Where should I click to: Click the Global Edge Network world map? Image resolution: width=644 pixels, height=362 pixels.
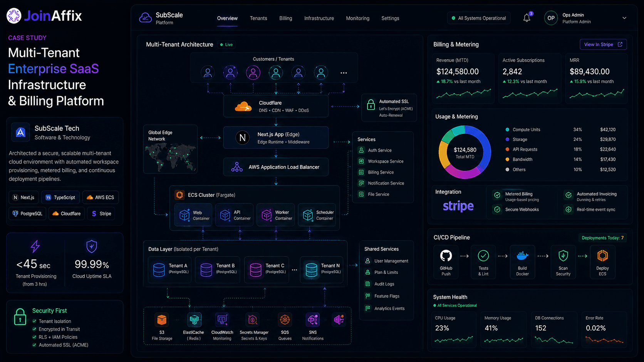170,157
